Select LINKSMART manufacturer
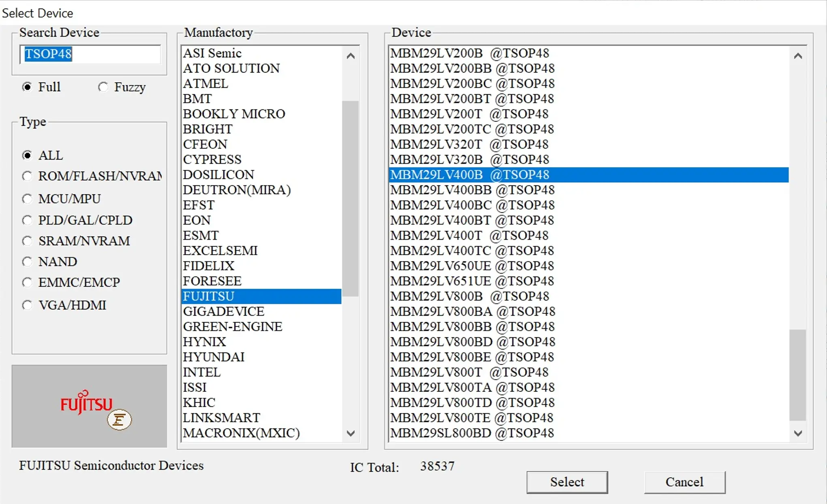This screenshot has height=504, width=827. [x=261, y=418]
